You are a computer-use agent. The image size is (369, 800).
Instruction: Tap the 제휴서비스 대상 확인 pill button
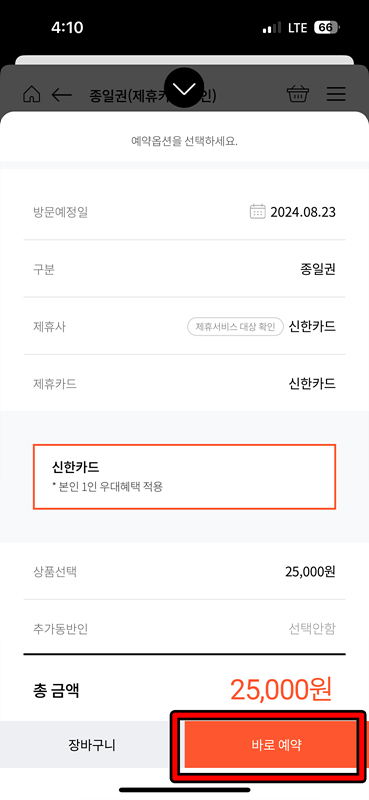[x=235, y=327]
